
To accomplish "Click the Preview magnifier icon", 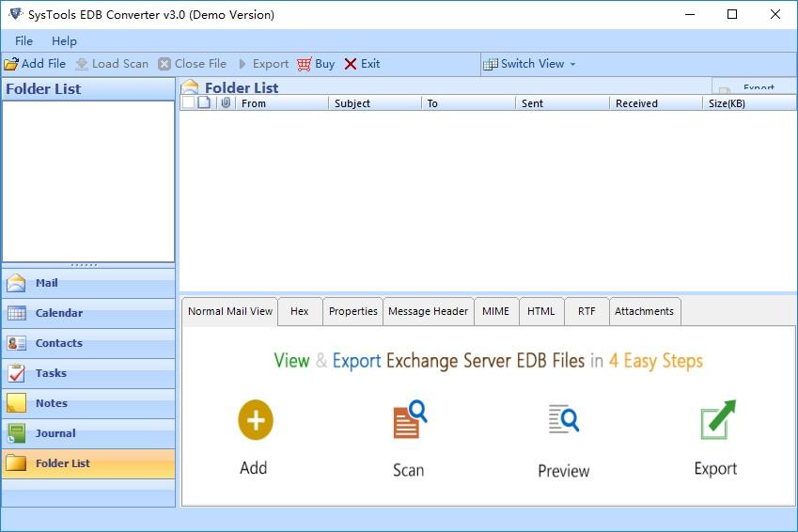I will point(564,419).
